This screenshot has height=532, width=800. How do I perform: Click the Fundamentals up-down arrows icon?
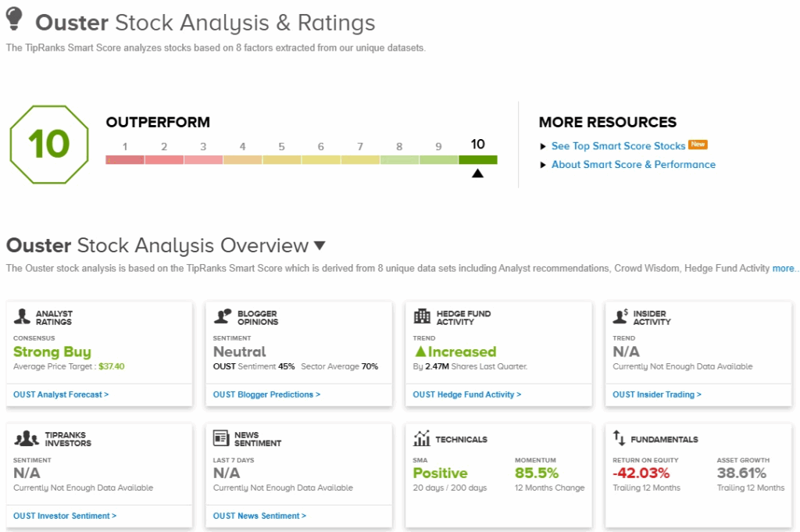pyautogui.click(x=620, y=438)
